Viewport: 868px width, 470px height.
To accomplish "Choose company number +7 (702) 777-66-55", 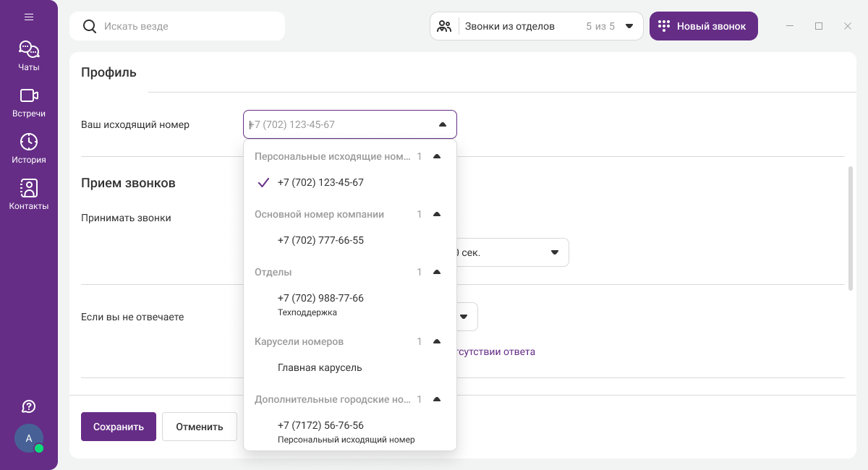I will [320, 240].
